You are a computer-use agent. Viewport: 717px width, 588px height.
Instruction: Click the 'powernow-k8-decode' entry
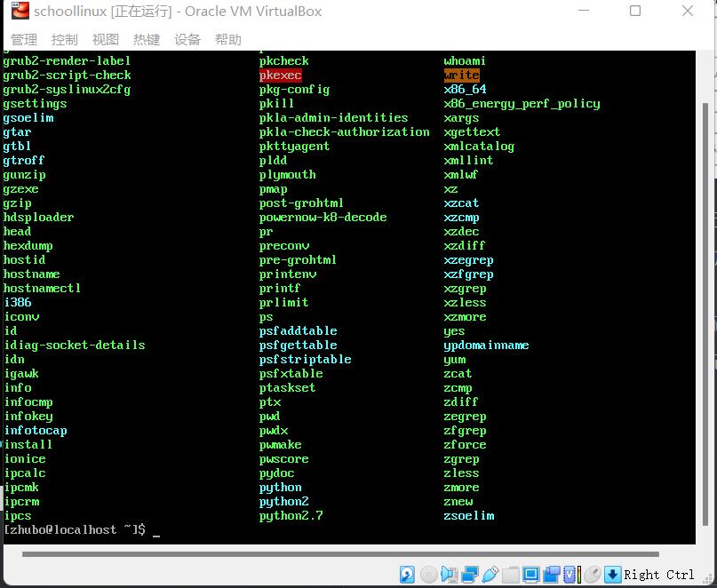pos(323,218)
